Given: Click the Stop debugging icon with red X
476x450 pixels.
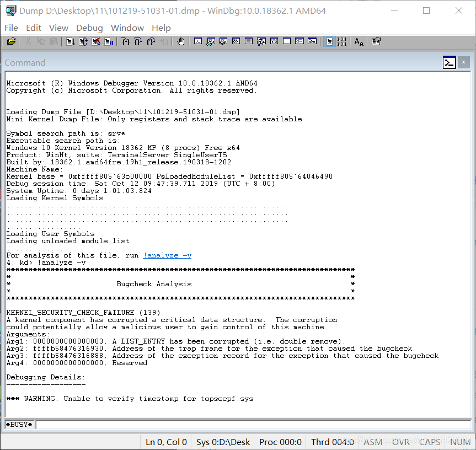Looking at the screenshot, I should [x=96, y=41].
